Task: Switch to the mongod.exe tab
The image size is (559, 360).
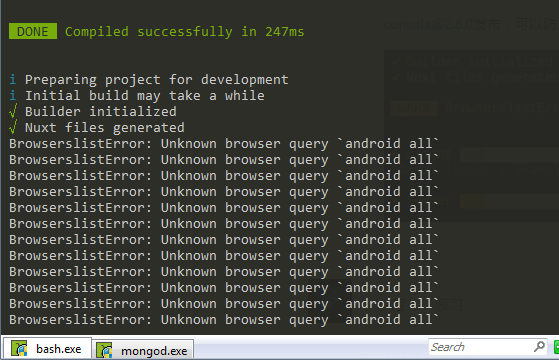Action: (143, 350)
